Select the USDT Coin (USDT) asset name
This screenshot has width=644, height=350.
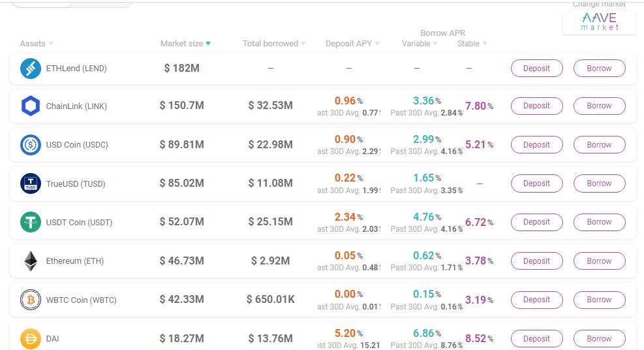pyautogui.click(x=79, y=222)
